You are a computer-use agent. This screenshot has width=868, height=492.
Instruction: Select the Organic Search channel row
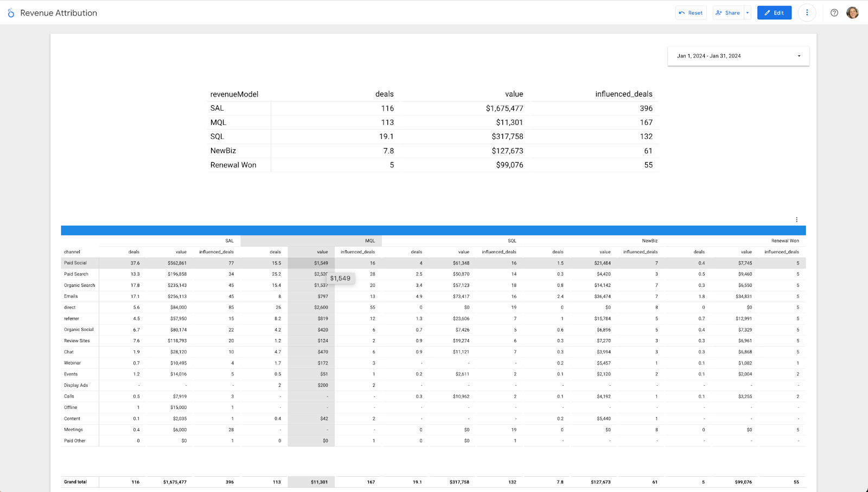[433, 285]
